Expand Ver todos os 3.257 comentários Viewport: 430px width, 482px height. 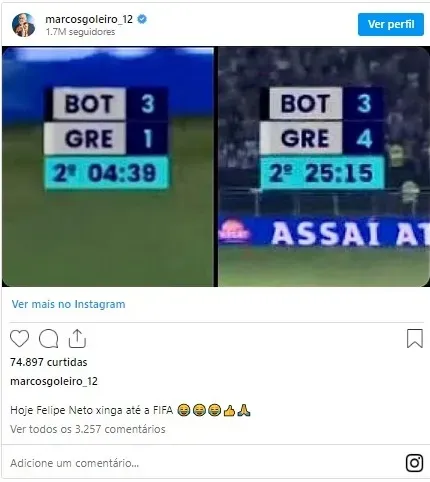click(x=88, y=429)
